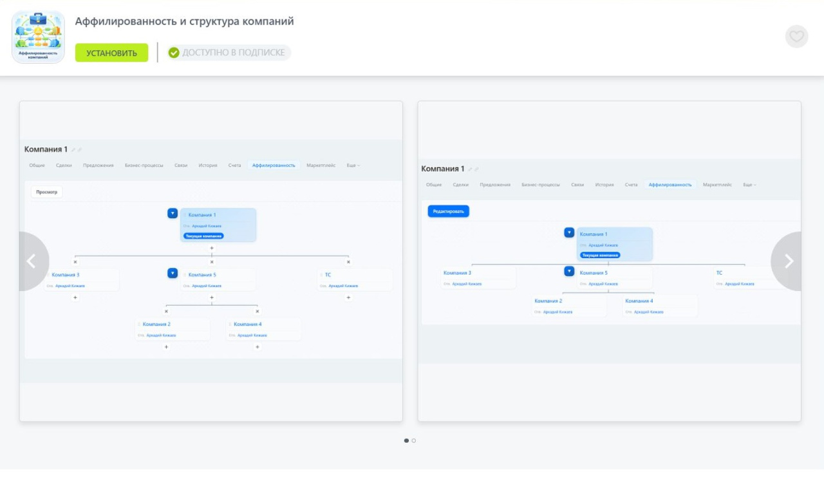Click the pencil icon next to left Компания 1 title
The image size is (824, 504).
click(74, 150)
